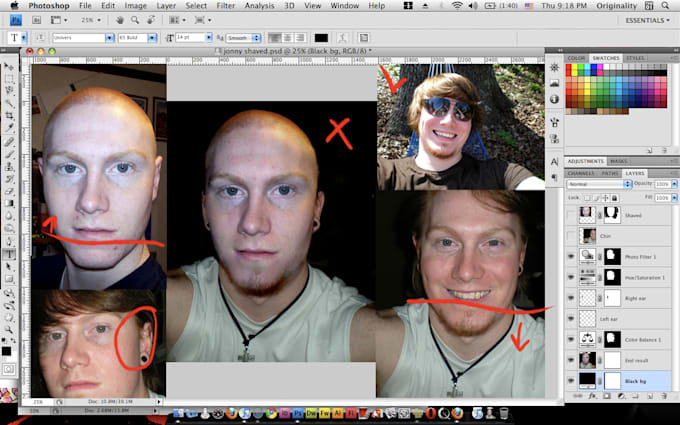Viewport: 680px width, 425px height.
Task: Select the Path Selection tool
Action: (9, 266)
